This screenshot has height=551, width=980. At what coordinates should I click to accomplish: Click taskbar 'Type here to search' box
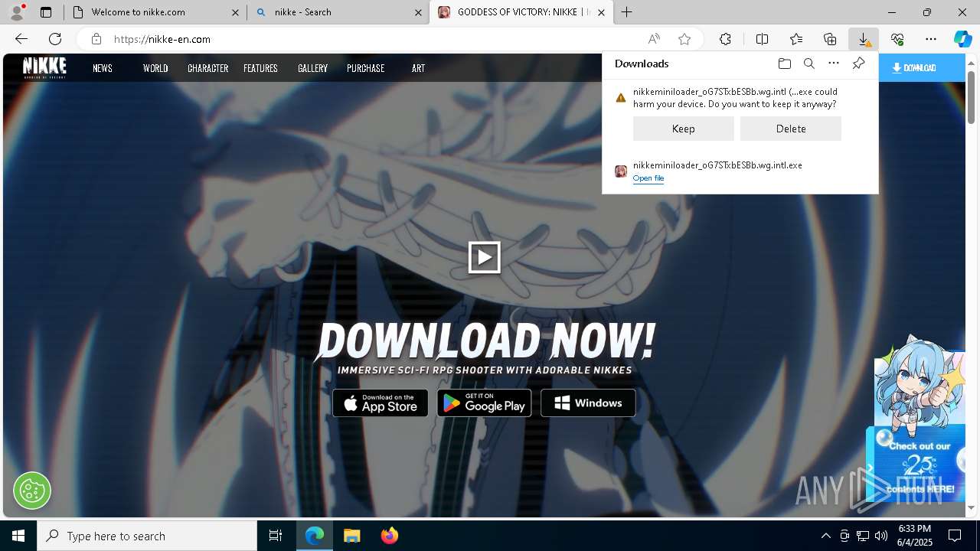147,536
